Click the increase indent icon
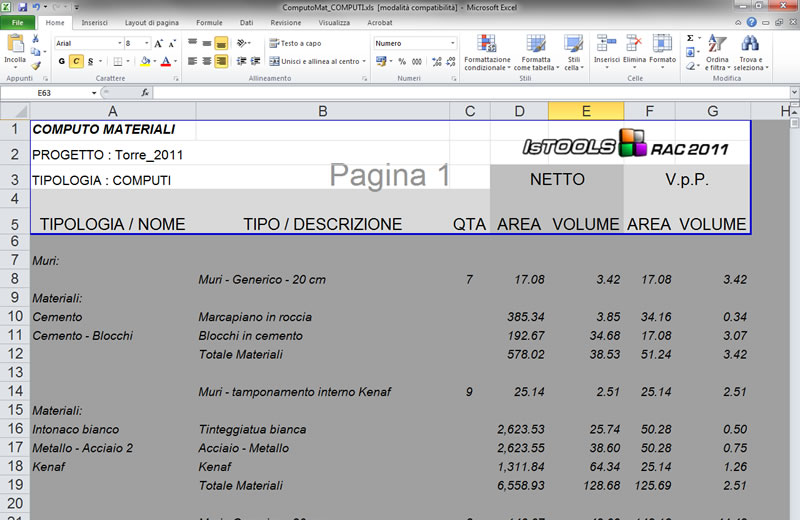800x520 pixels. click(256, 61)
